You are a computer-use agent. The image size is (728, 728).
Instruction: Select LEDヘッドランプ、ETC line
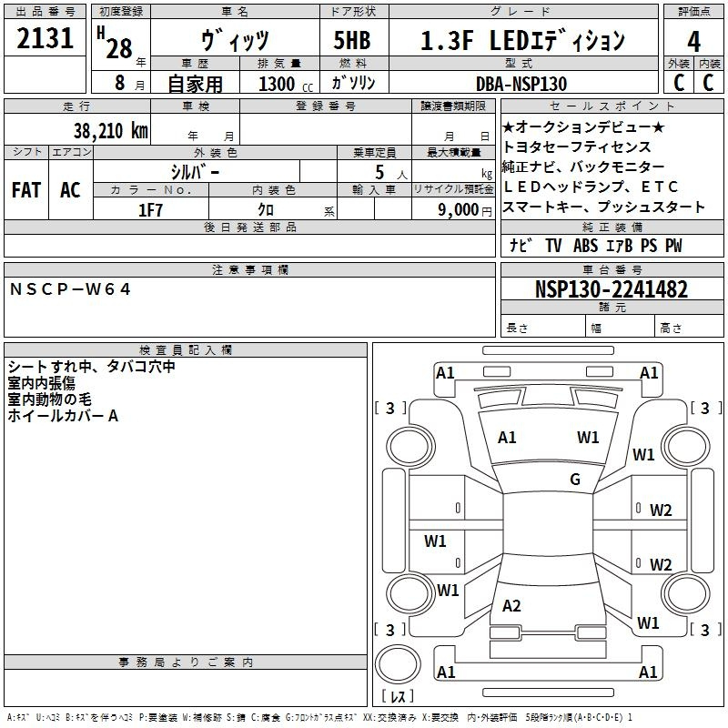[590, 187]
